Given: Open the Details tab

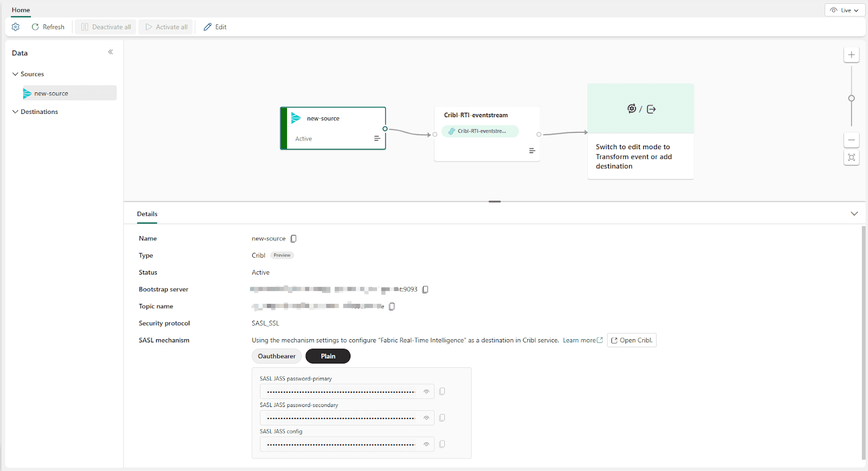Looking at the screenshot, I should tap(147, 214).
